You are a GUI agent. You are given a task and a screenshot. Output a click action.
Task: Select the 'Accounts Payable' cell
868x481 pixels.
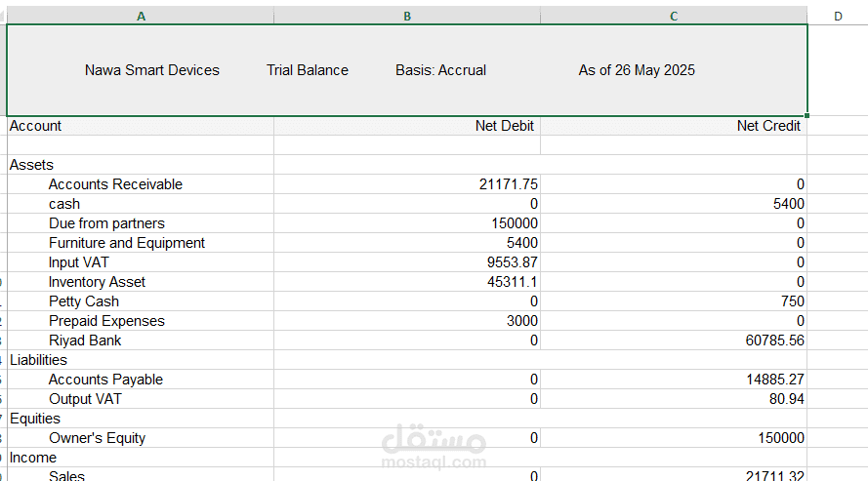[x=141, y=380]
